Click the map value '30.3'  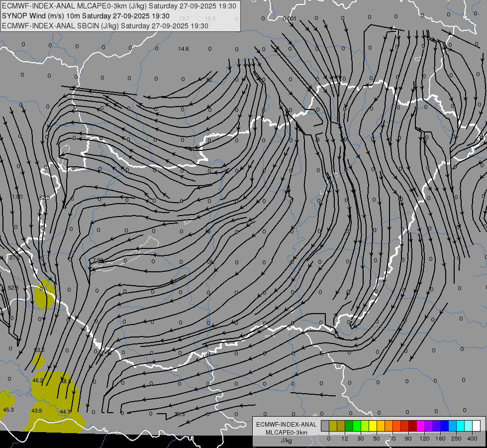tap(180, 414)
